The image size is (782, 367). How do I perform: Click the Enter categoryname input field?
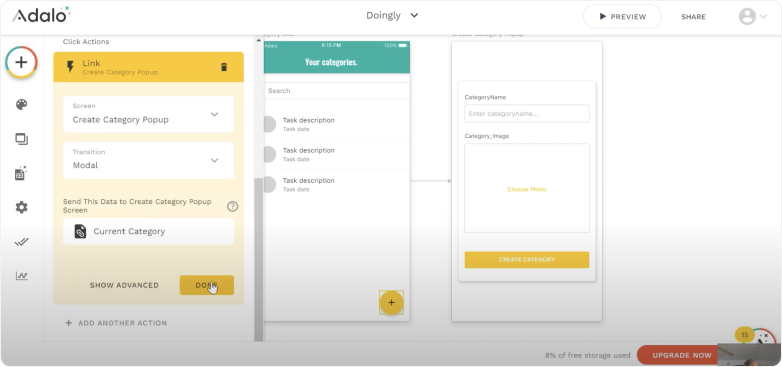(x=527, y=114)
